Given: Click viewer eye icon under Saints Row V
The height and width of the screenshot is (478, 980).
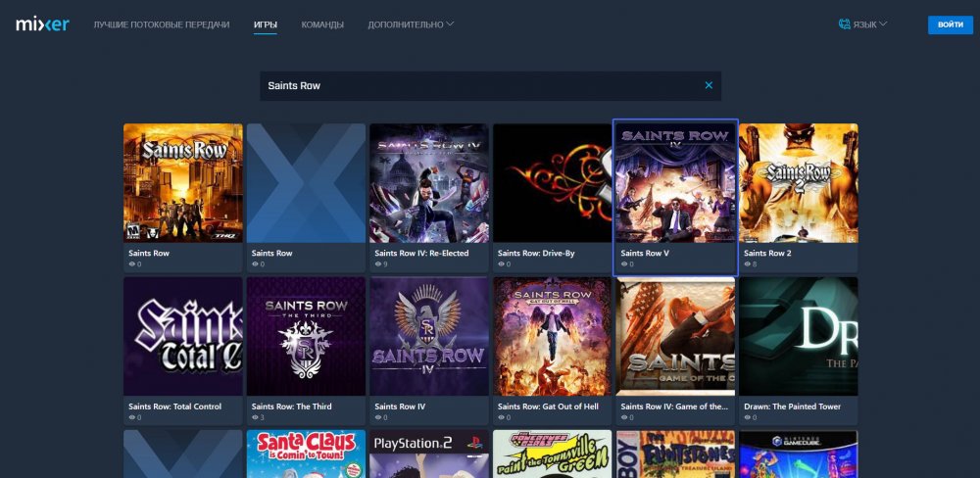Looking at the screenshot, I should click(624, 264).
